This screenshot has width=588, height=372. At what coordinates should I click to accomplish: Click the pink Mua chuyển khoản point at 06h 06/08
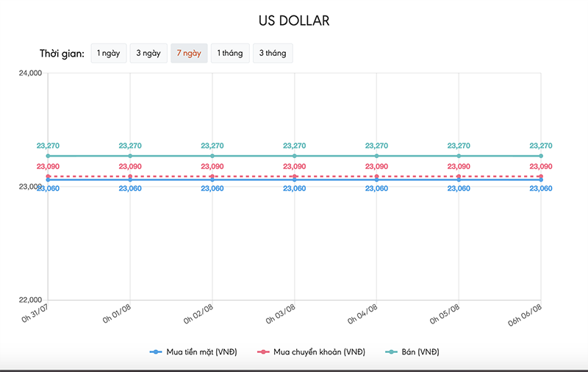[x=541, y=176]
